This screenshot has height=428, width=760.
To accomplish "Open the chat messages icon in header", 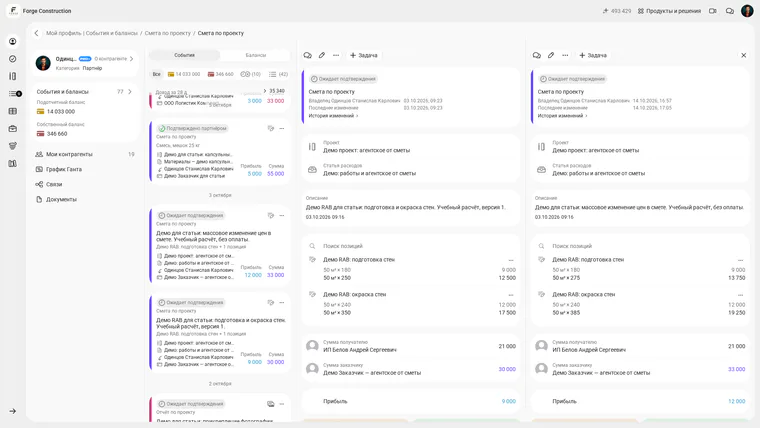I will 729,11.
